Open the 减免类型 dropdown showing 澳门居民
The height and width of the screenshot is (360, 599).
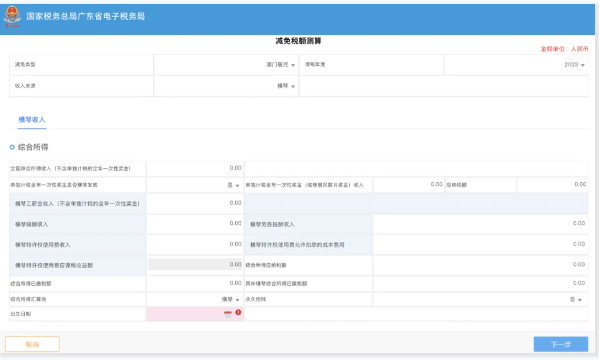[226, 65]
